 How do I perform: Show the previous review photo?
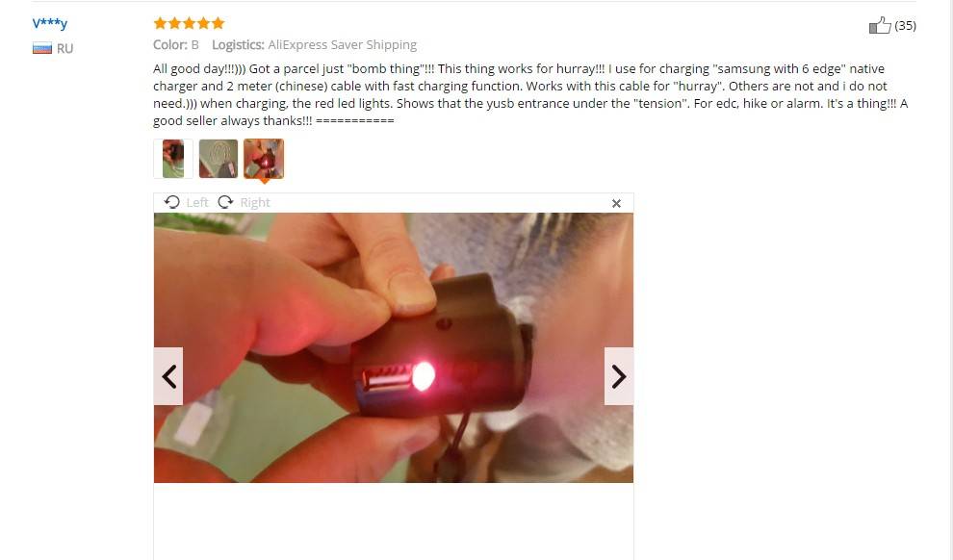[x=168, y=376]
